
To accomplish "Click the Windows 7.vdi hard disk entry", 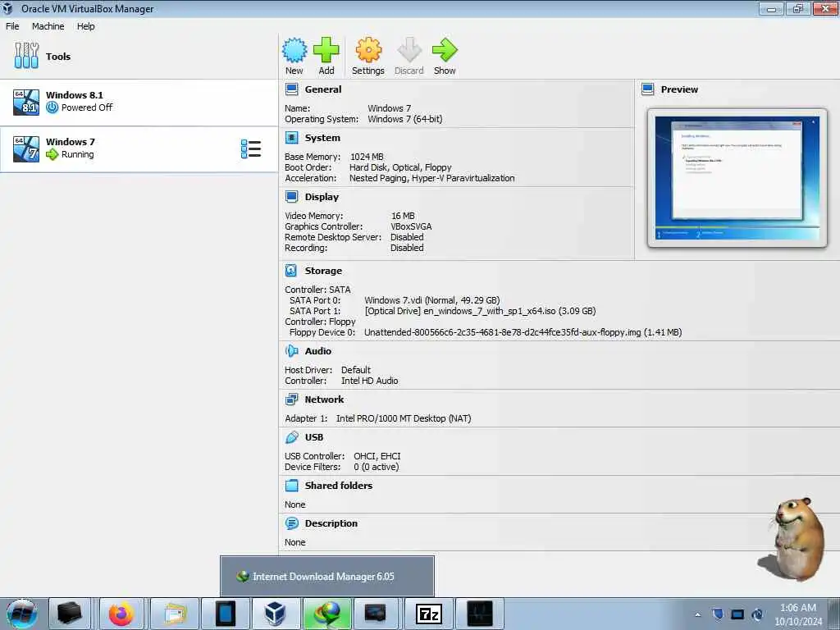I will (431, 300).
